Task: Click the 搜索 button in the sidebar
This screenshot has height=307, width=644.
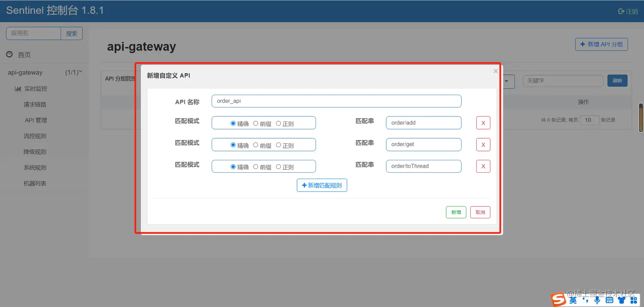Action: (72, 33)
